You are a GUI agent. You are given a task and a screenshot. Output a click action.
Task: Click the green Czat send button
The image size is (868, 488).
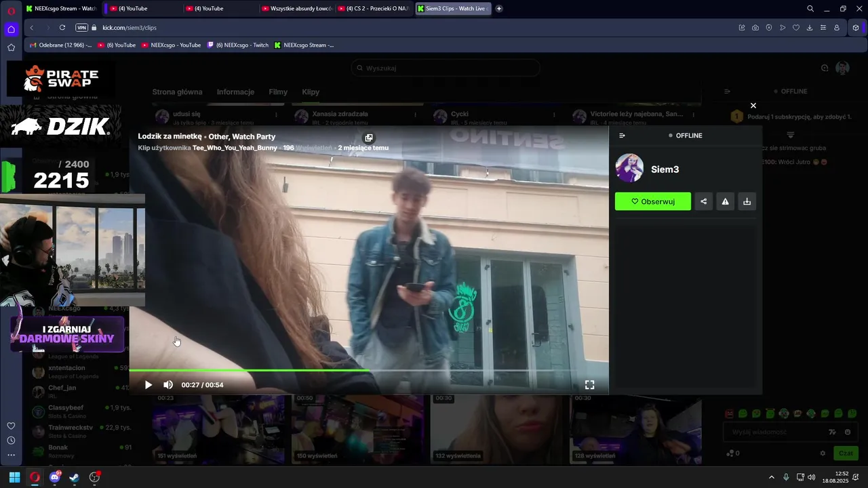pyautogui.click(x=846, y=453)
